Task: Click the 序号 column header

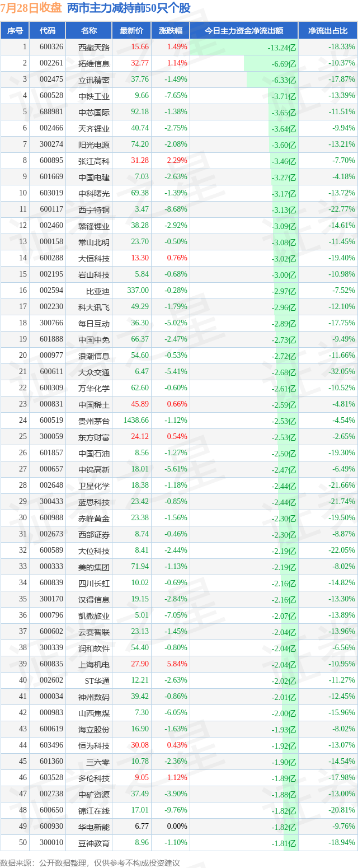Action: pyautogui.click(x=15, y=31)
